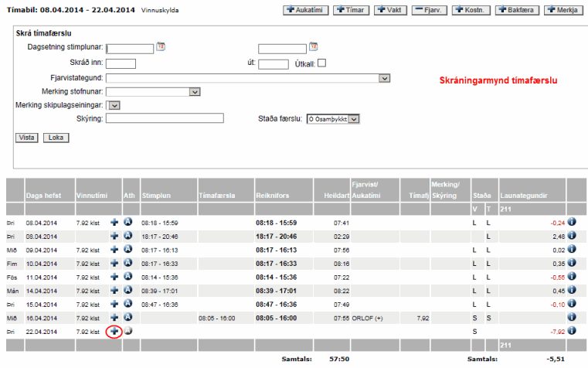Focus the Skráð inn time field

(121, 63)
